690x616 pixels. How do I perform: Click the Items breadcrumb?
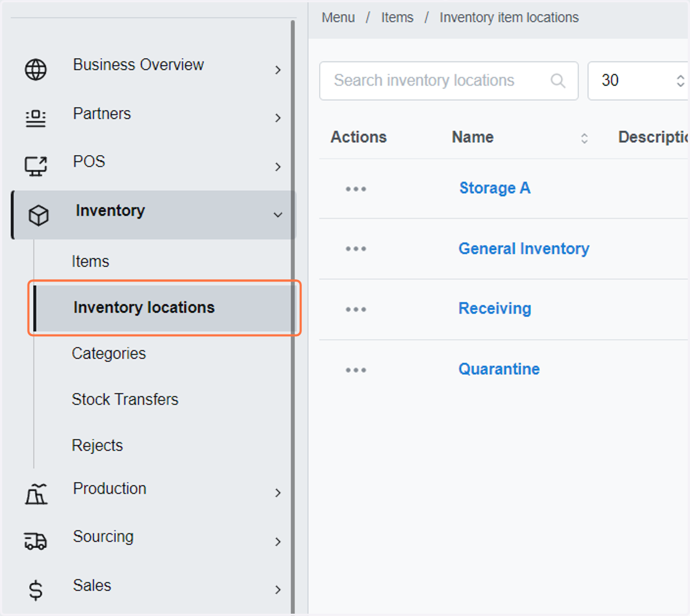click(397, 18)
